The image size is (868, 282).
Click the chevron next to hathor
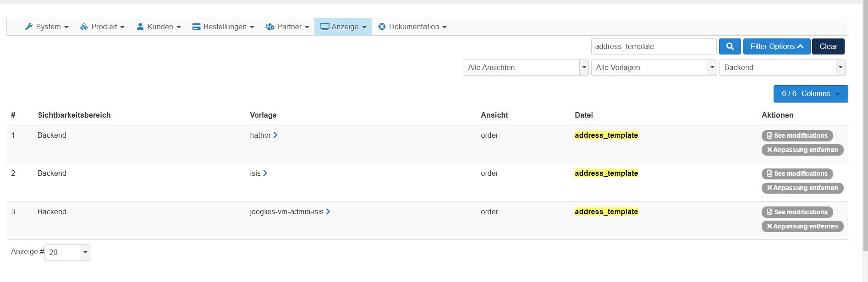point(275,136)
